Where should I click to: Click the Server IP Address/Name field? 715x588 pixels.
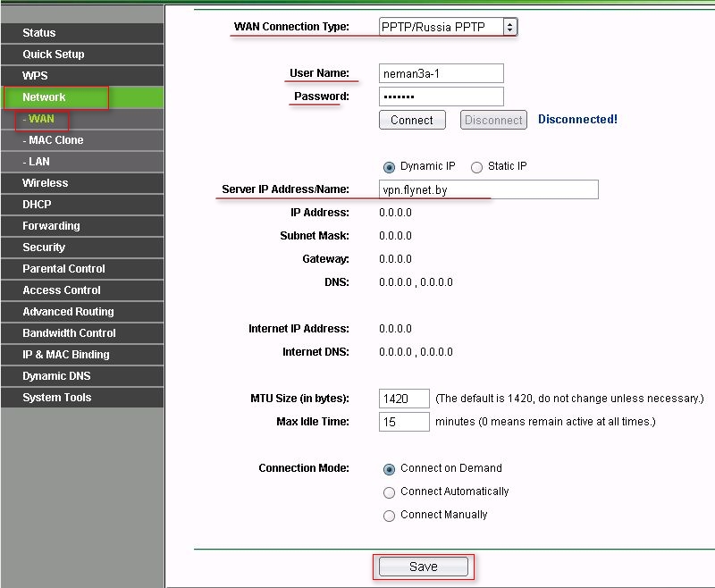(488, 189)
